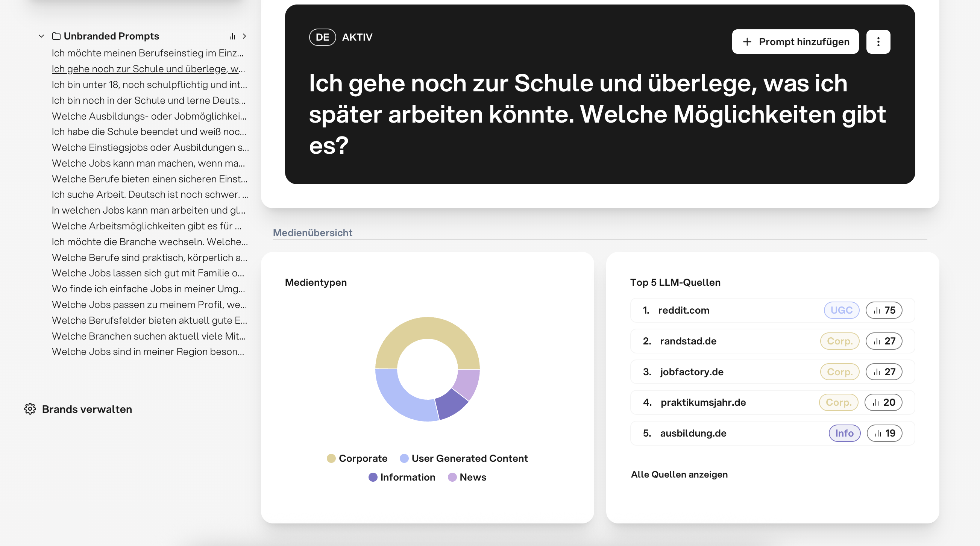980x546 pixels.
Task: Toggle the News legend item
Action: [x=467, y=477]
